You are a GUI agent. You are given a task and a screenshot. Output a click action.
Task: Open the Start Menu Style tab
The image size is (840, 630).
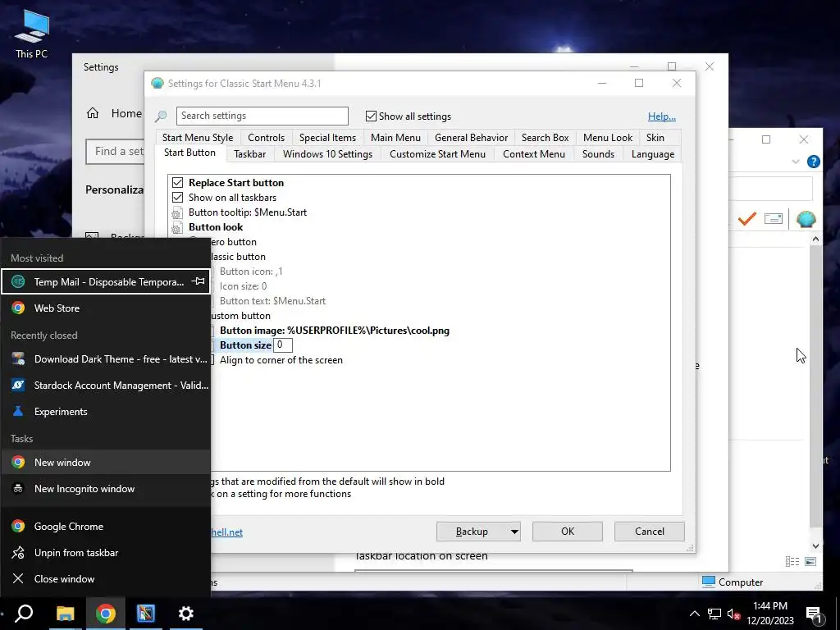(198, 138)
